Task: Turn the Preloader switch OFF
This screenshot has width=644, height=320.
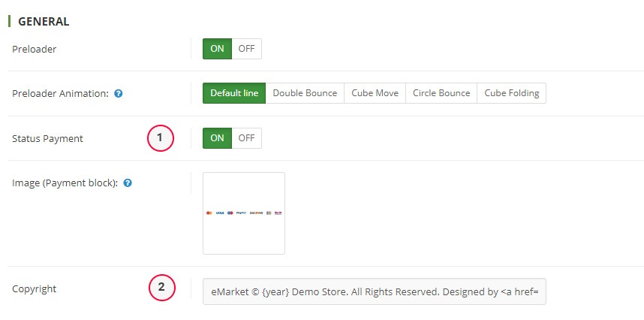Action: (x=246, y=49)
